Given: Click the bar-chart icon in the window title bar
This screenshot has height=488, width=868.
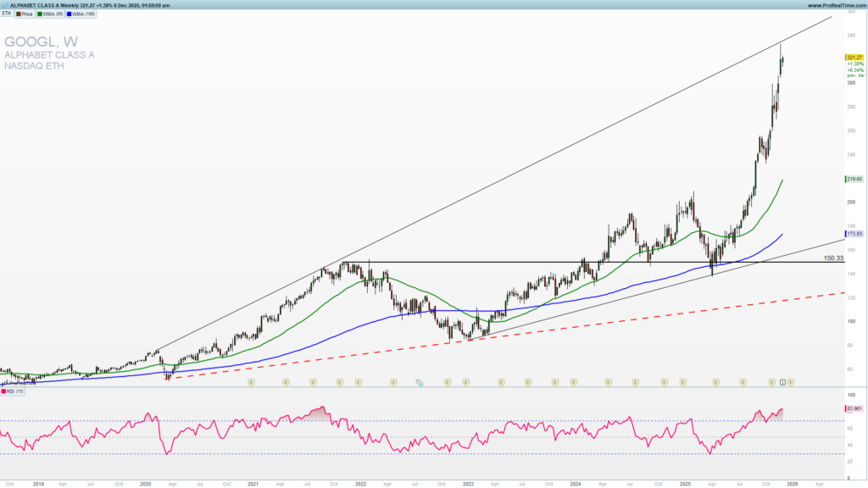Looking at the screenshot, I should coord(6,5).
